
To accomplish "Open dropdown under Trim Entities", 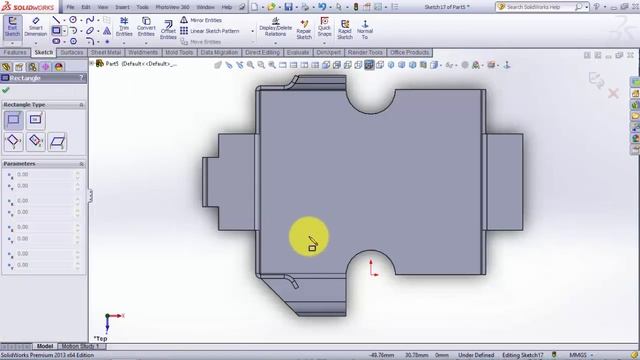I will (124, 42).
